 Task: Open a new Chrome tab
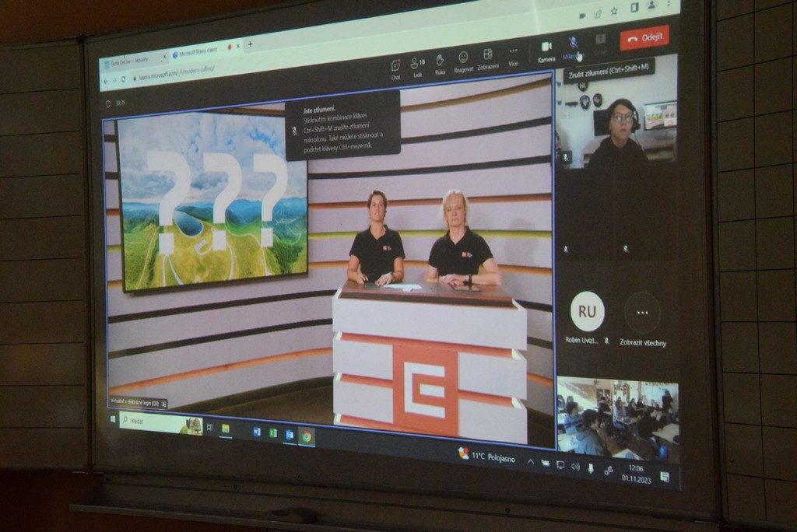[x=250, y=44]
